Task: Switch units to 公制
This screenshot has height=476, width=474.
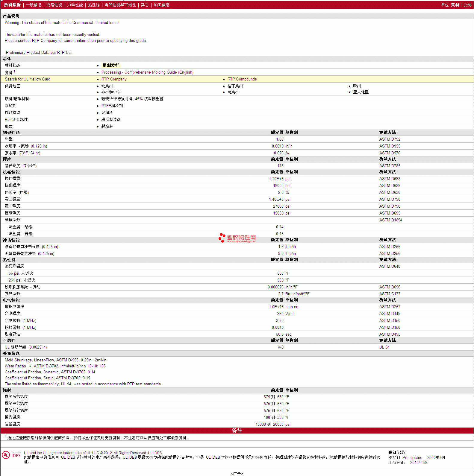Action: pos(467,5)
